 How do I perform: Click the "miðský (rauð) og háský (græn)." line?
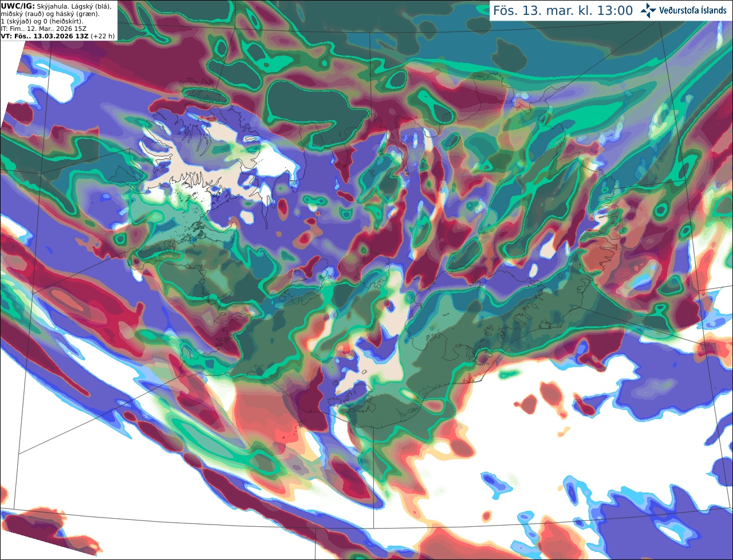50,14
